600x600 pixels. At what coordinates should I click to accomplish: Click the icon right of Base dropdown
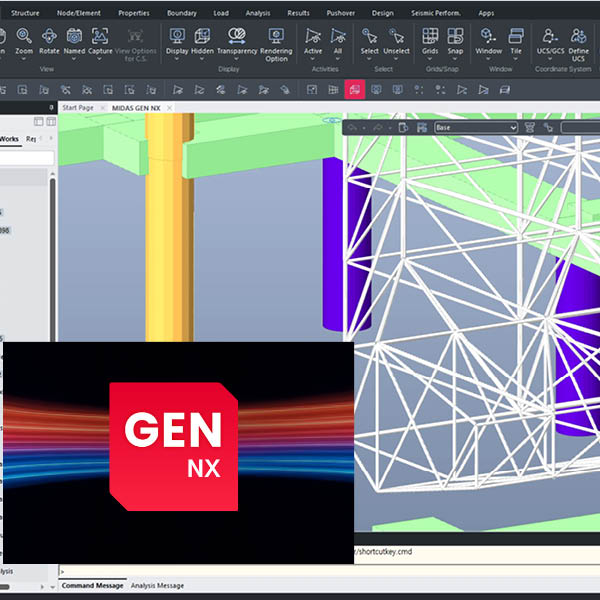tap(530, 127)
